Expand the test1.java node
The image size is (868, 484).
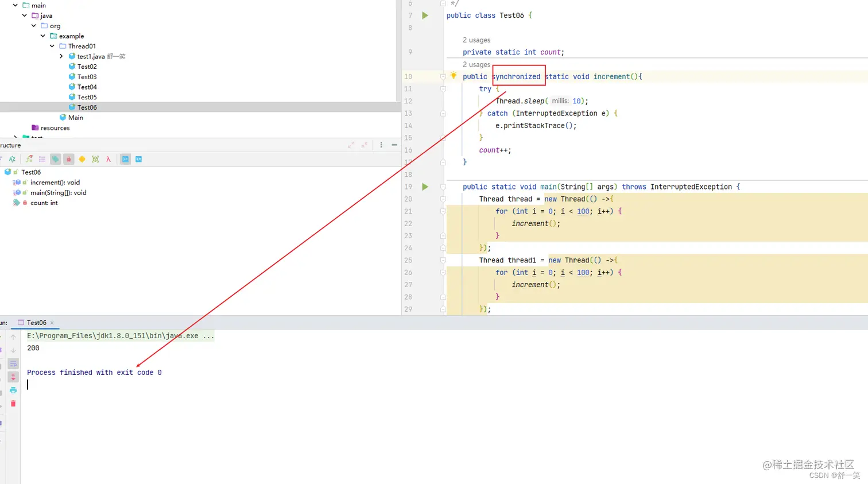pyautogui.click(x=61, y=56)
